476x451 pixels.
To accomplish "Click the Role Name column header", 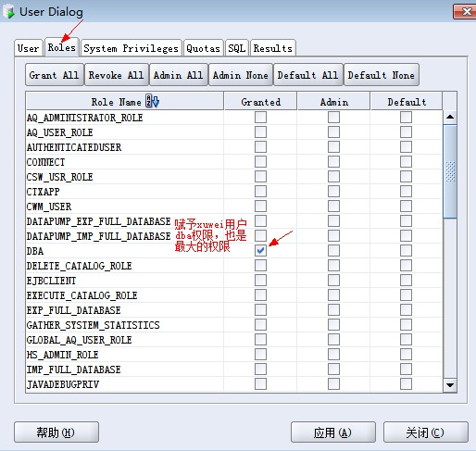I will point(125,101).
